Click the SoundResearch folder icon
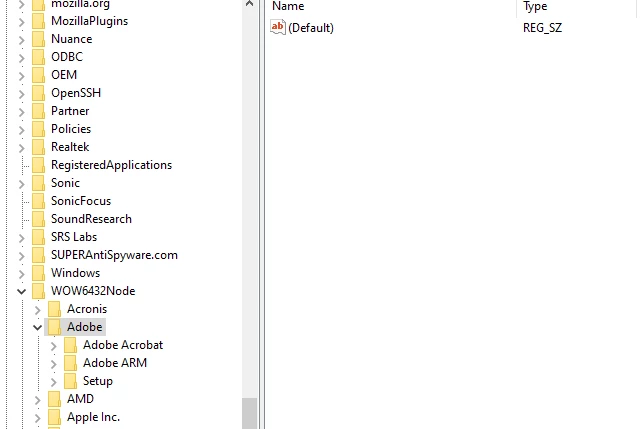The width and height of the screenshot is (640, 429). click(x=38, y=219)
